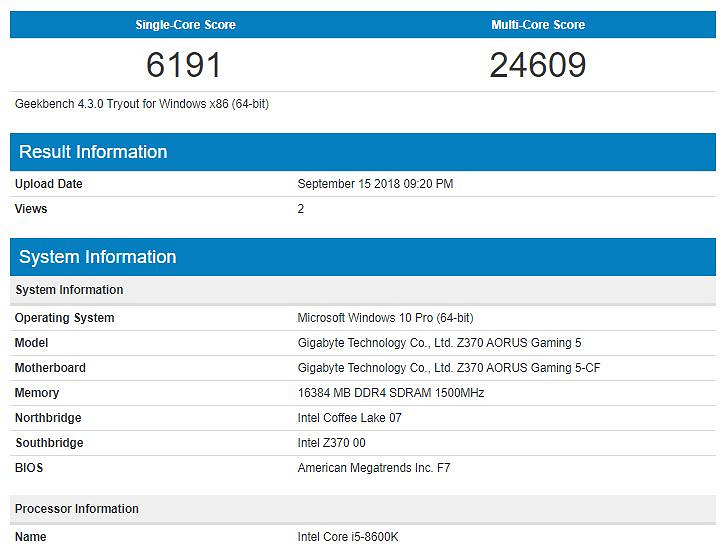
Task: Click the Operating System label
Action: (x=65, y=318)
